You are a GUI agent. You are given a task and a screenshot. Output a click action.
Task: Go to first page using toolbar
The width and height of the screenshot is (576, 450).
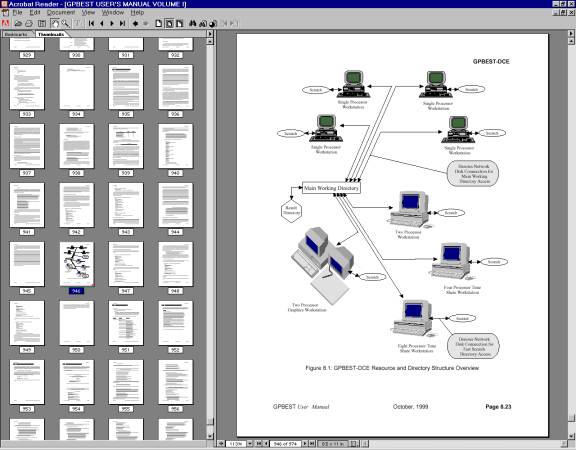point(91,24)
